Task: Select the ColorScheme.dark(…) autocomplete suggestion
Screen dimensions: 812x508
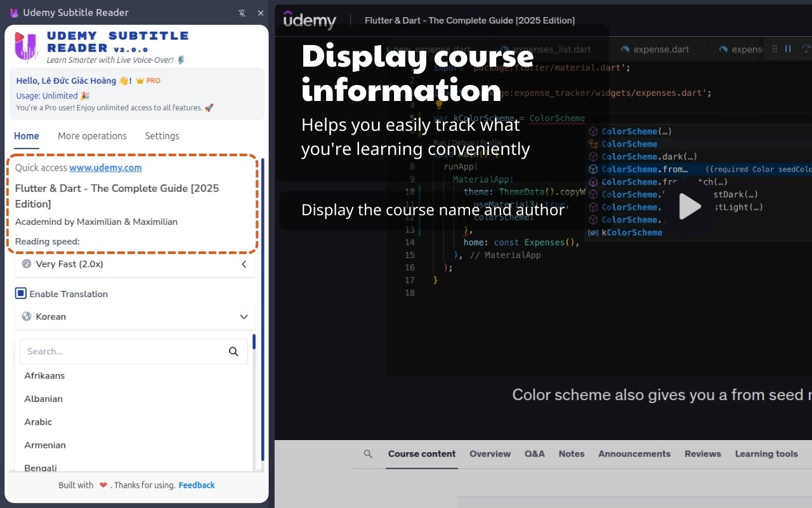Action: [650, 156]
